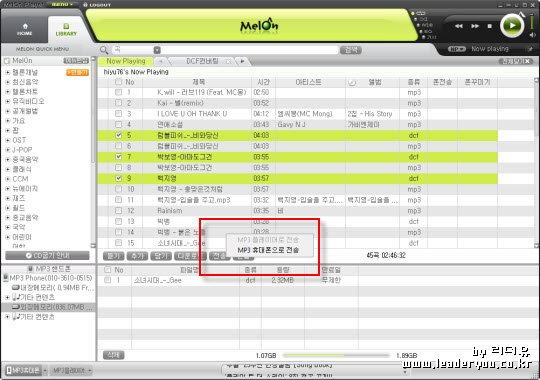Click the 추가 add button
This screenshot has height=380, width=540.
(137, 256)
